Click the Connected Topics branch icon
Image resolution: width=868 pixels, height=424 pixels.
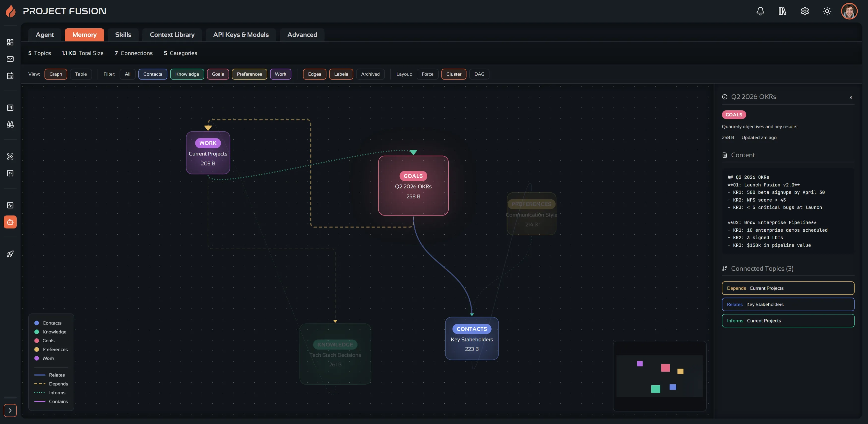[724, 269]
